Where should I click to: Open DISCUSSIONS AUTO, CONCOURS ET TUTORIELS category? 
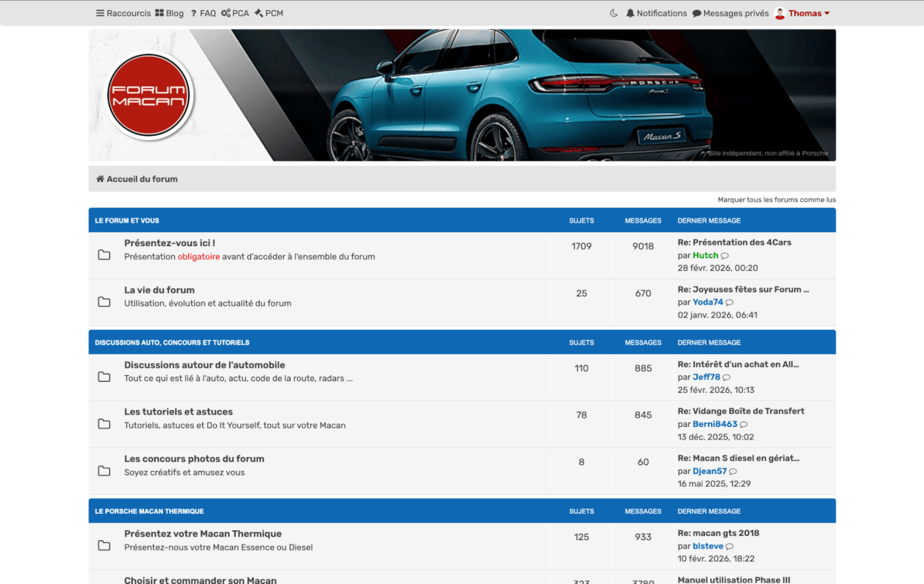tap(172, 342)
